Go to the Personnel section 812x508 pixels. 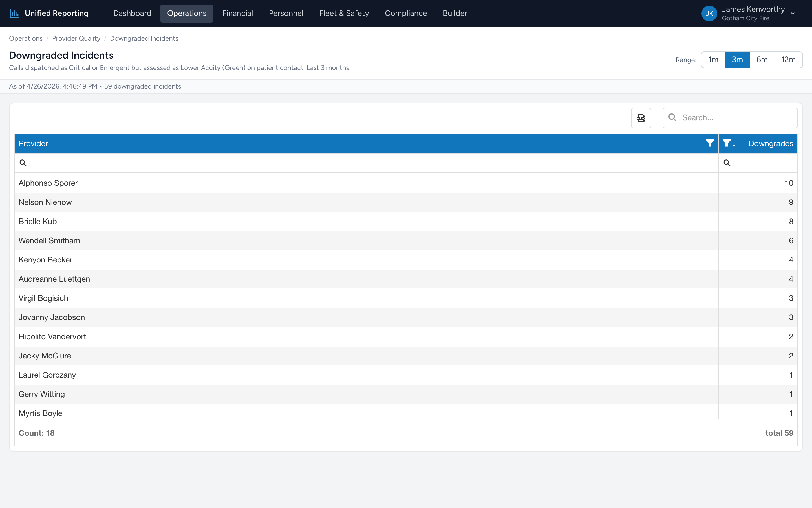286,14
